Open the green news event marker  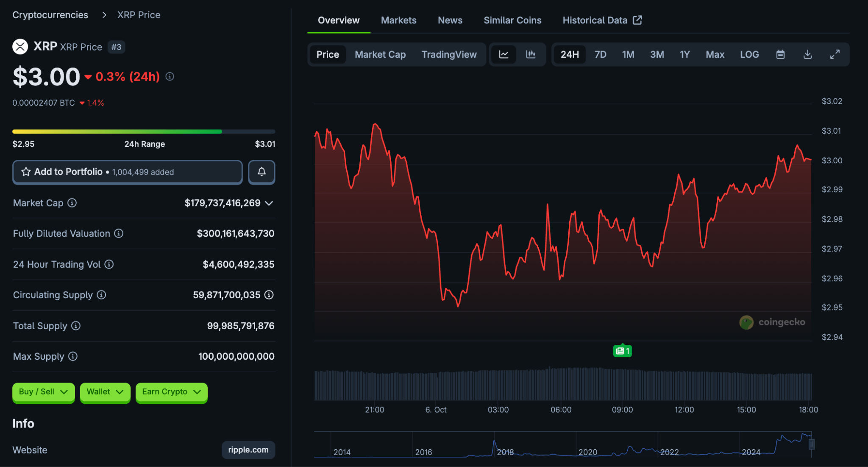[x=622, y=351]
